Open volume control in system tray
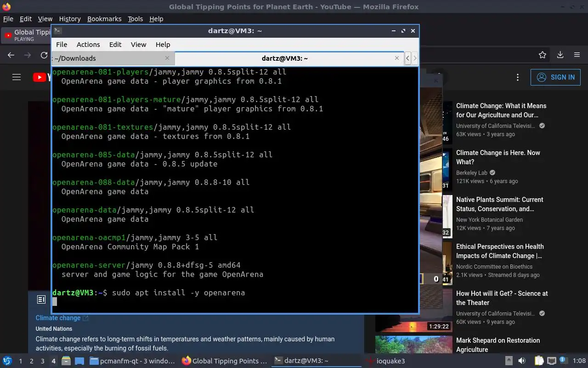 [522, 361]
